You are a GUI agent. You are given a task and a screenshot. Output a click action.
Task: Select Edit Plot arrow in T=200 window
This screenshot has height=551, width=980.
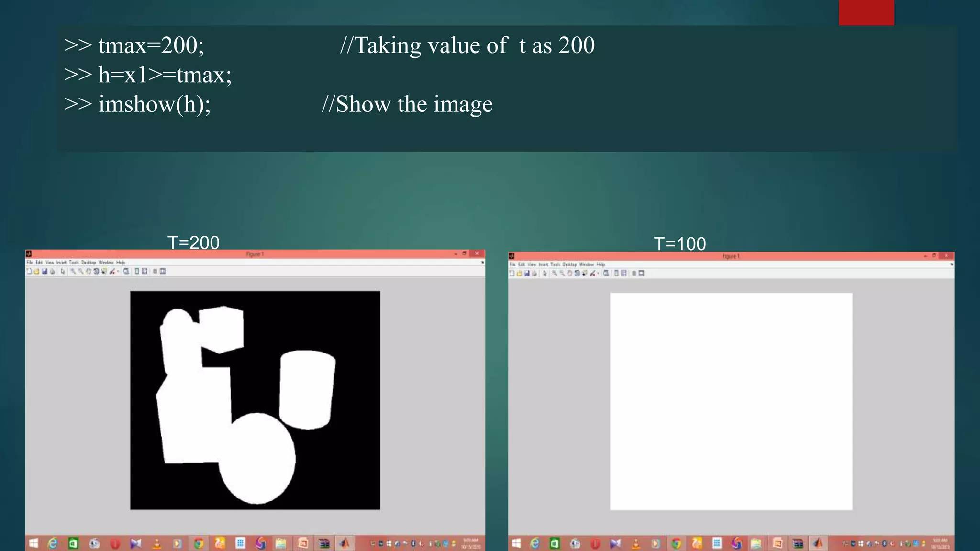coord(63,271)
